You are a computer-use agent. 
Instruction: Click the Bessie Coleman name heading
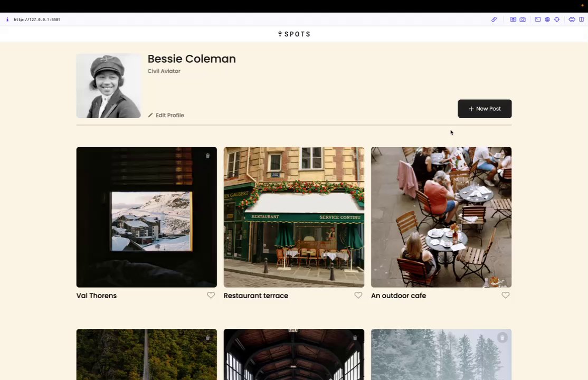tap(192, 59)
